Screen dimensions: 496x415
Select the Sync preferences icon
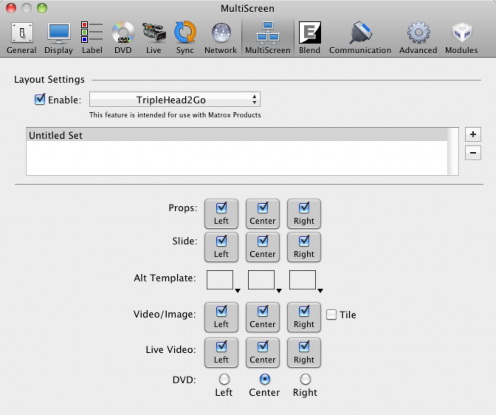[x=185, y=37]
